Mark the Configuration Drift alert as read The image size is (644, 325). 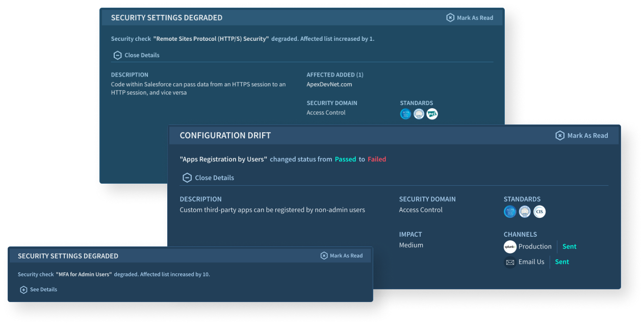click(581, 136)
